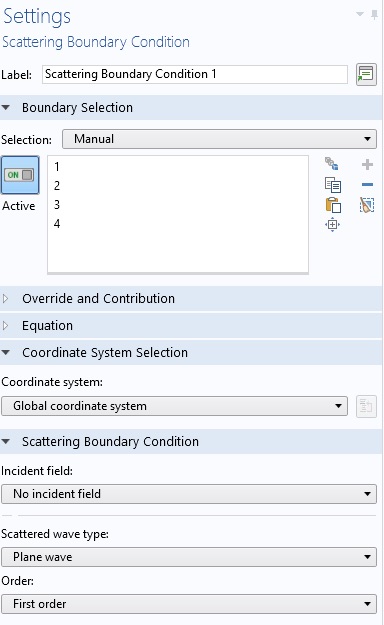The width and height of the screenshot is (384, 625).
Task: Click the Clear Selection broom icon
Action: click(x=367, y=205)
